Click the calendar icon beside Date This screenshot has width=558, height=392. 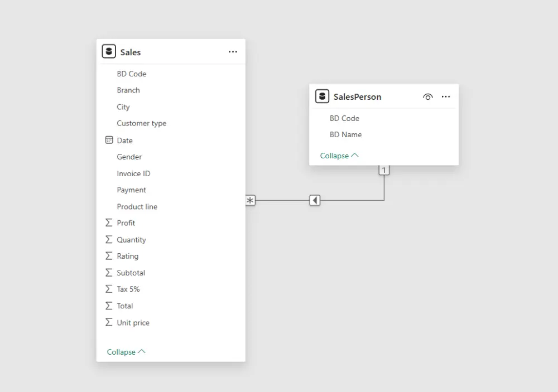coord(108,140)
